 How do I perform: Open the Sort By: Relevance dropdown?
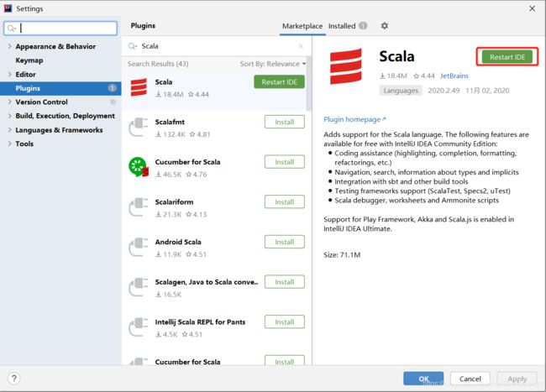pyautogui.click(x=273, y=64)
